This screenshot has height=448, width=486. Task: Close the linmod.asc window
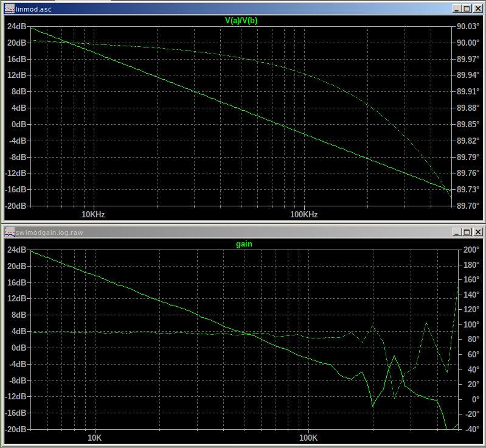click(478, 9)
